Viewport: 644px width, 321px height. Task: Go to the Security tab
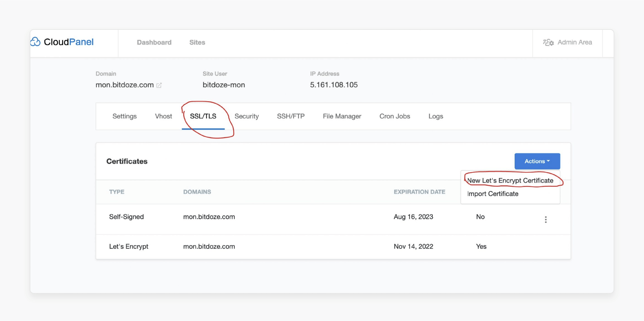click(247, 116)
